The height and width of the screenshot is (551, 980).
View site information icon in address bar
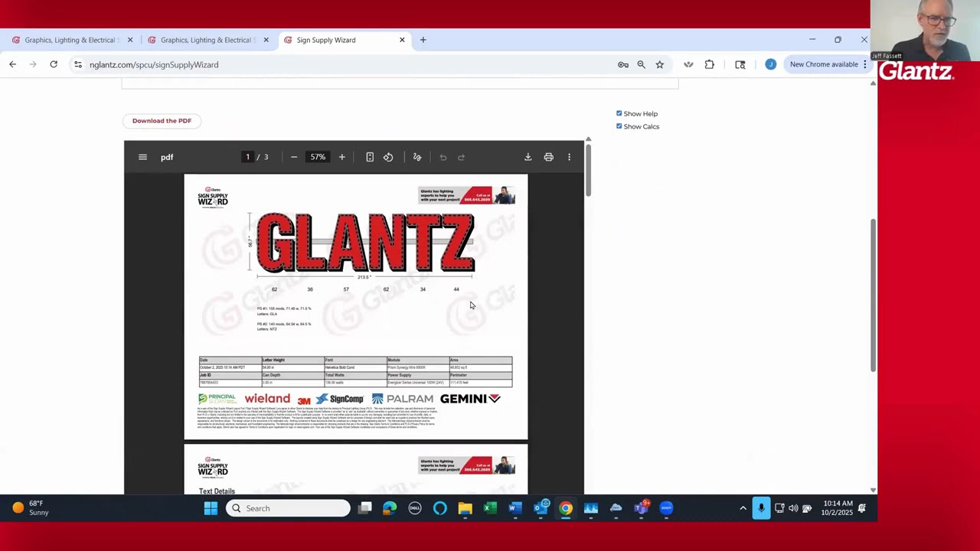77,64
